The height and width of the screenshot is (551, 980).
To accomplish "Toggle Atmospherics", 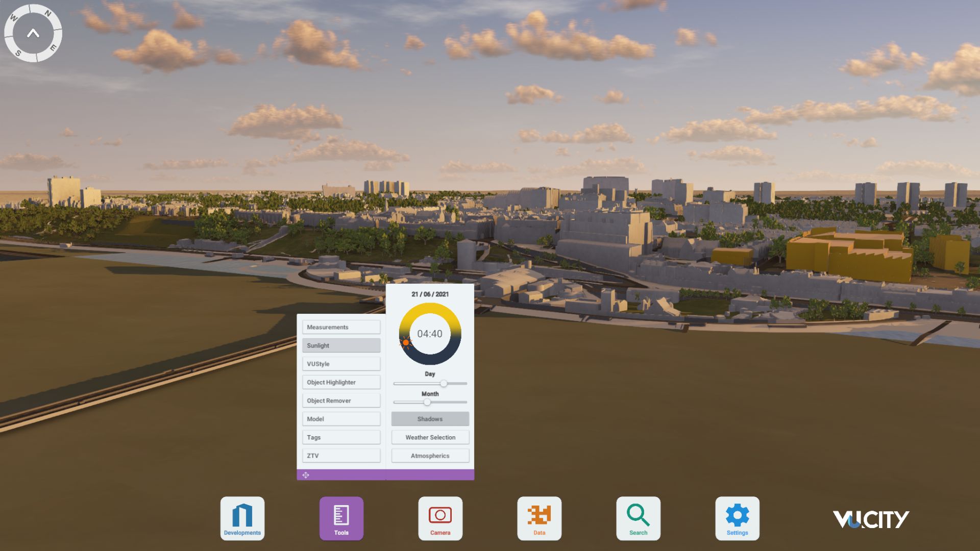I will click(x=430, y=456).
